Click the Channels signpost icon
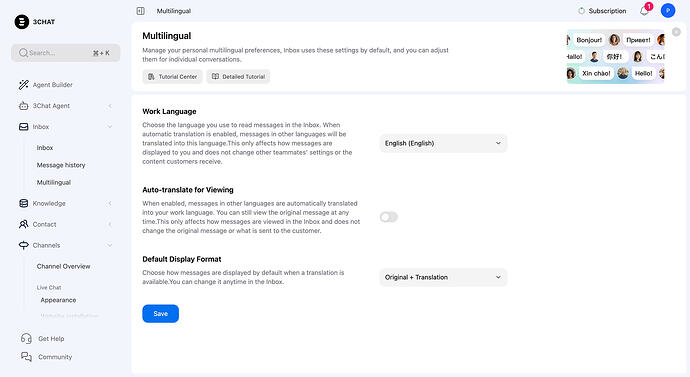690x377 pixels. pos(24,245)
